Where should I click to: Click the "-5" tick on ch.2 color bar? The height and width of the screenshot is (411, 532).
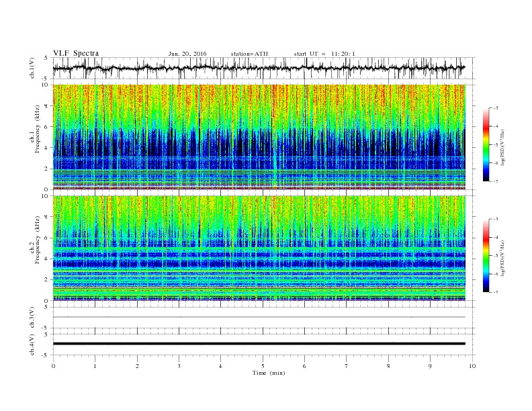point(496,256)
